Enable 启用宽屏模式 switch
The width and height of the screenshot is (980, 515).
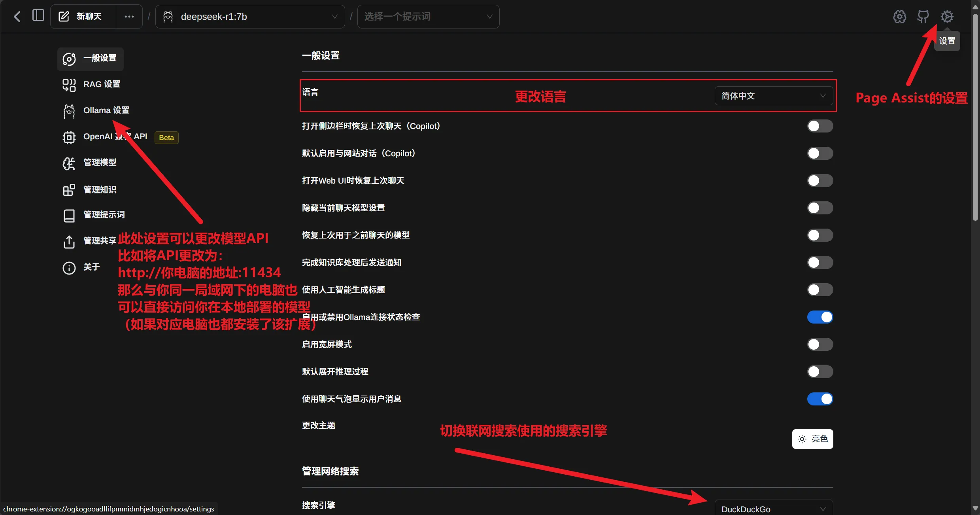pyautogui.click(x=820, y=344)
